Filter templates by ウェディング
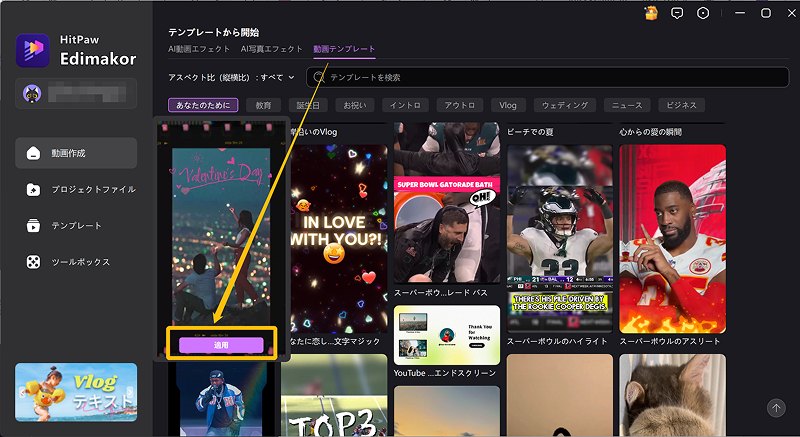Image resolution: width=800 pixels, height=437 pixels. pyautogui.click(x=564, y=106)
